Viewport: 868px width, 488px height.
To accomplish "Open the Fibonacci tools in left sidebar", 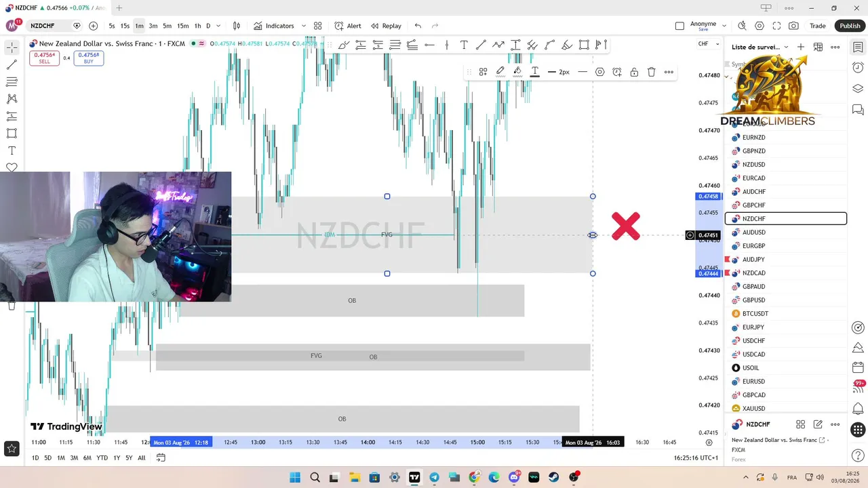I will click(x=12, y=82).
